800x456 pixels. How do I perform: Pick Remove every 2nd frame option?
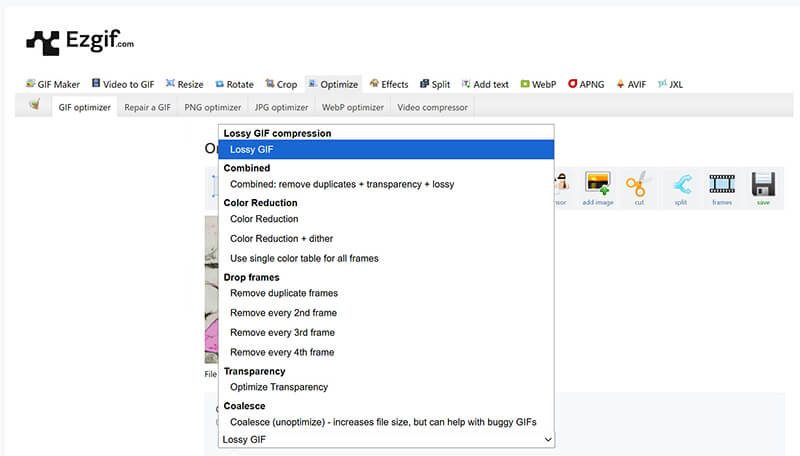coord(281,313)
